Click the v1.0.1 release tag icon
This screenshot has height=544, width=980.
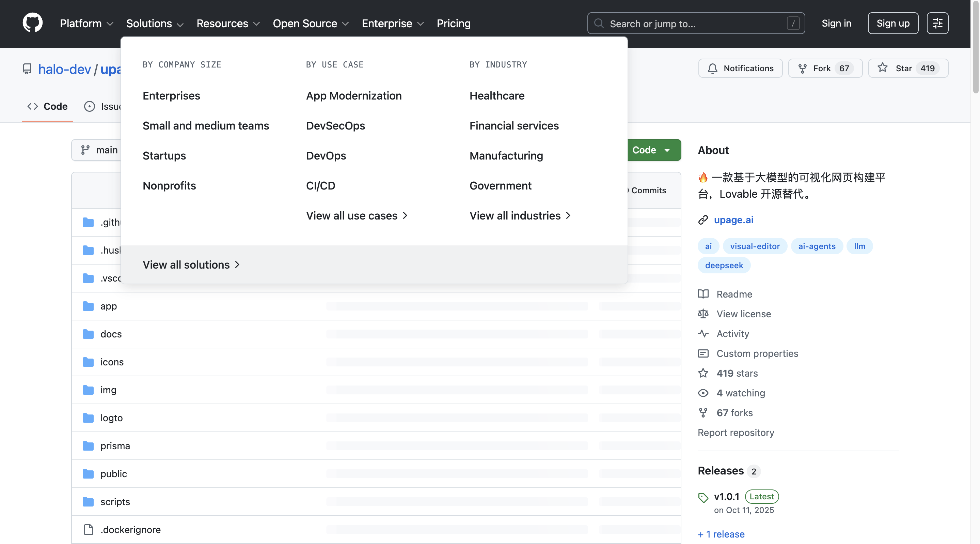(x=703, y=497)
